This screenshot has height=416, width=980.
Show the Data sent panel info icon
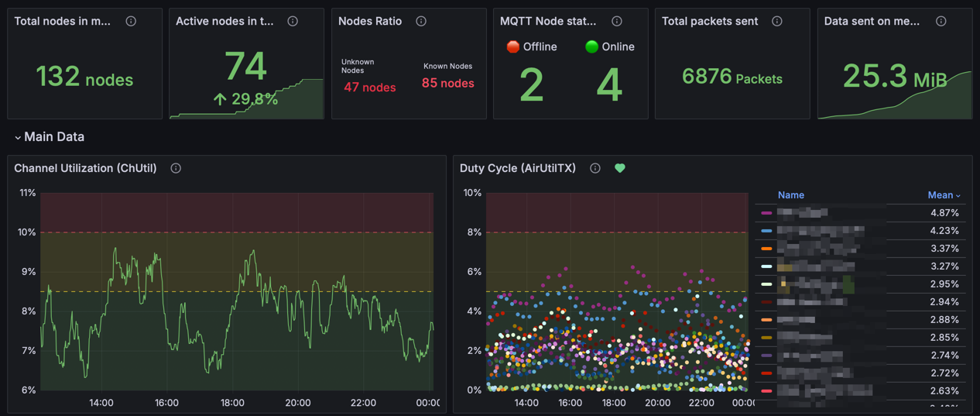941,22
